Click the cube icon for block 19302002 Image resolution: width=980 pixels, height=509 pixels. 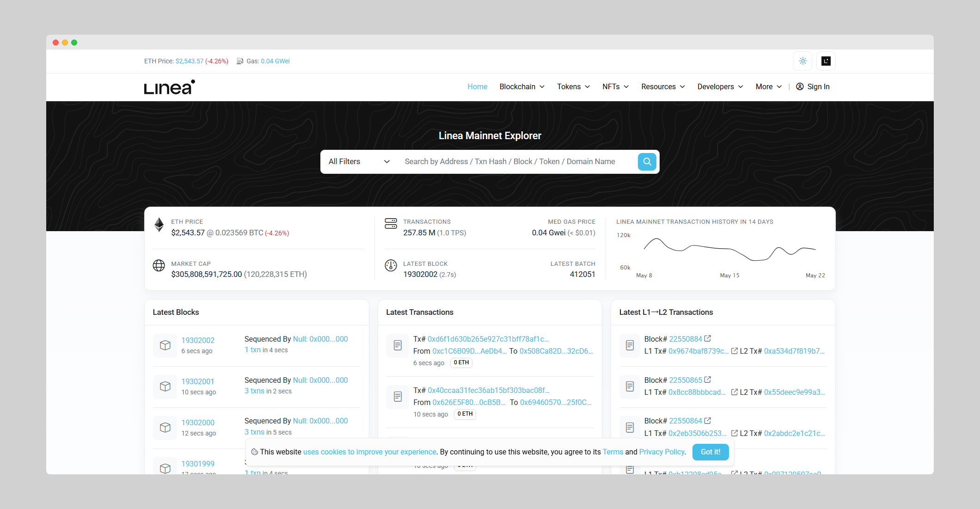click(x=165, y=345)
